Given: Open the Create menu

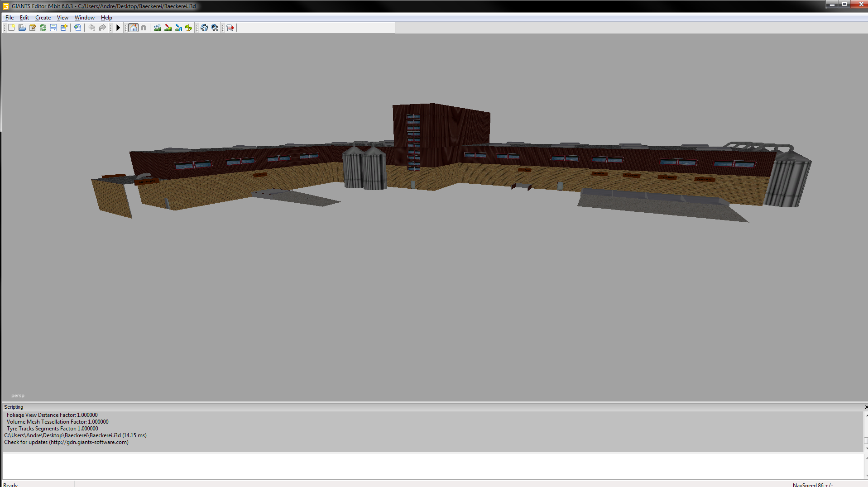Looking at the screenshot, I should (x=43, y=18).
